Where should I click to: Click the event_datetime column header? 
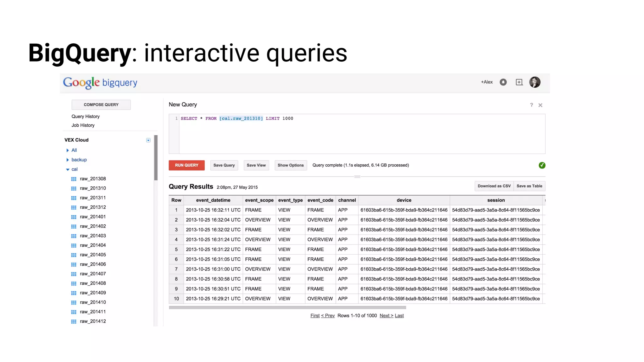[x=213, y=200]
